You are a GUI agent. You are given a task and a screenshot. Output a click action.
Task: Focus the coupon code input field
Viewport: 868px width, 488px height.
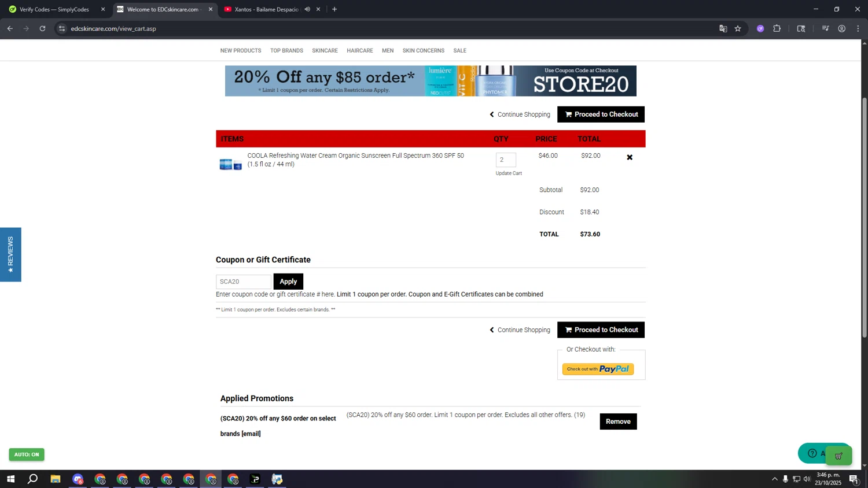tap(244, 282)
